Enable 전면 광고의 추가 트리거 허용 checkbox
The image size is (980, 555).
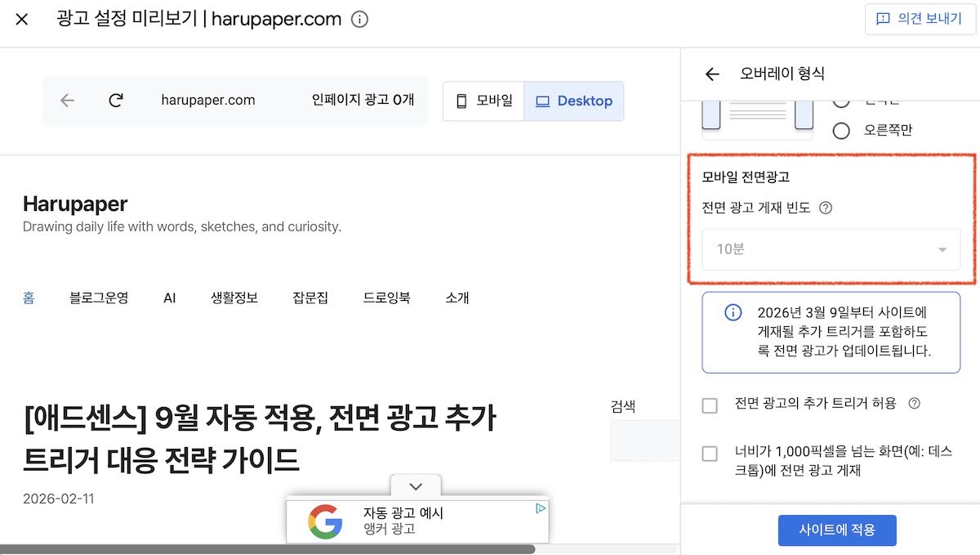point(709,403)
